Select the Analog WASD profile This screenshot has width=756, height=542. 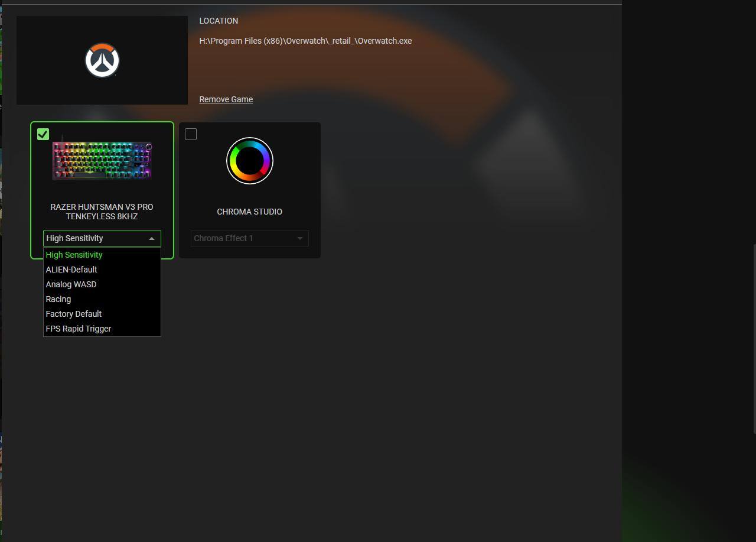coord(71,284)
